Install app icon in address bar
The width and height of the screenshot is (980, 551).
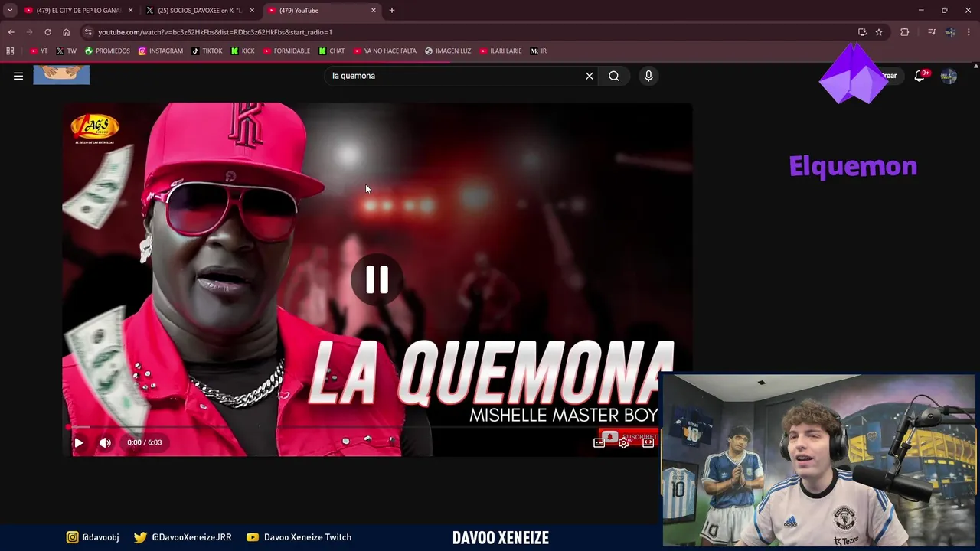(862, 32)
